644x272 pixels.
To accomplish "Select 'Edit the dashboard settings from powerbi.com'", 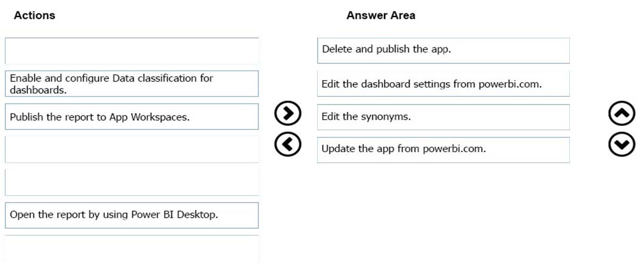I will tap(443, 83).
